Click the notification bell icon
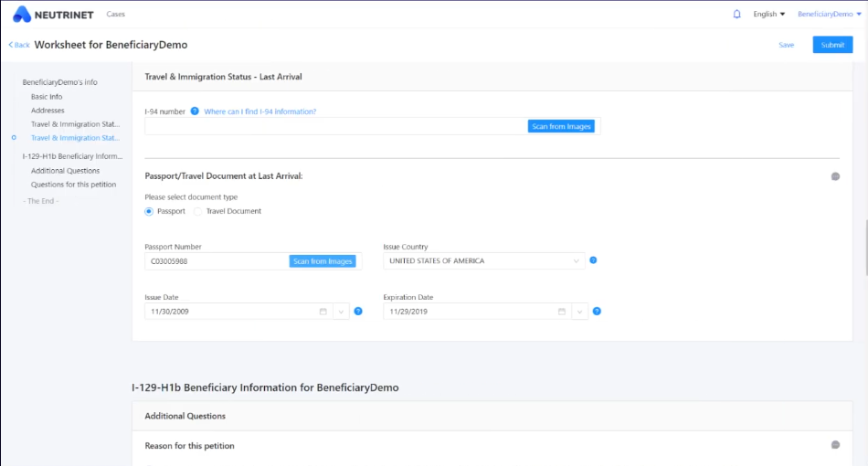The height and width of the screenshot is (466, 868). point(737,14)
